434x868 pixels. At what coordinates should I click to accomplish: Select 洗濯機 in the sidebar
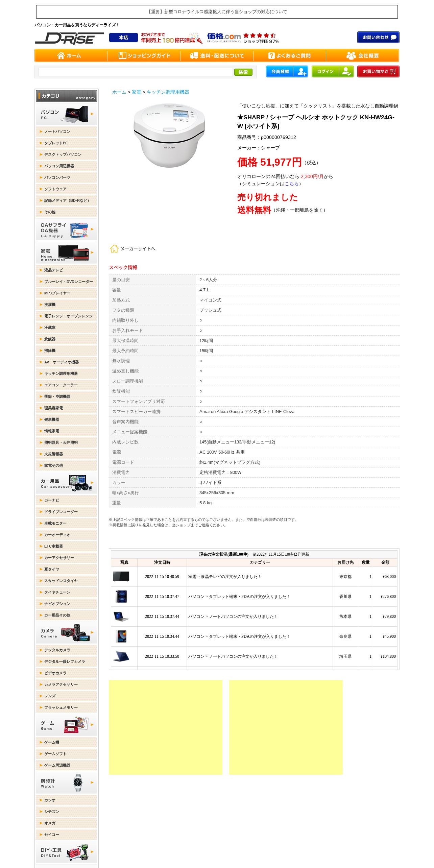coord(66,305)
